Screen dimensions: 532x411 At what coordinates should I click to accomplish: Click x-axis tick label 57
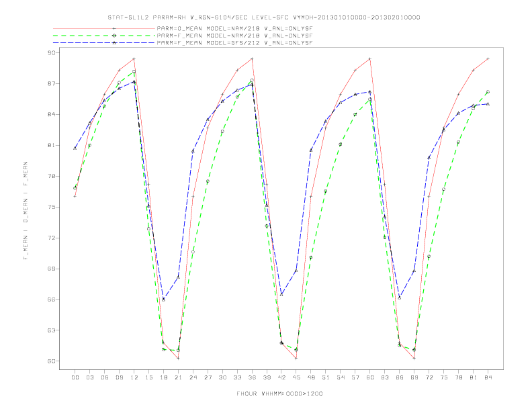[x=355, y=377]
